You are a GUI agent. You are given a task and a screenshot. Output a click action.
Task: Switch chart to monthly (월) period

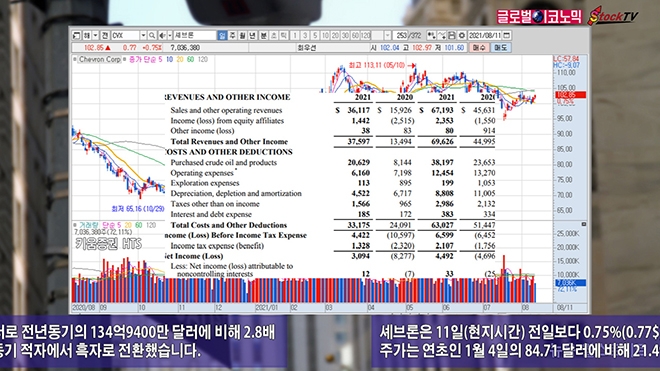242,35
